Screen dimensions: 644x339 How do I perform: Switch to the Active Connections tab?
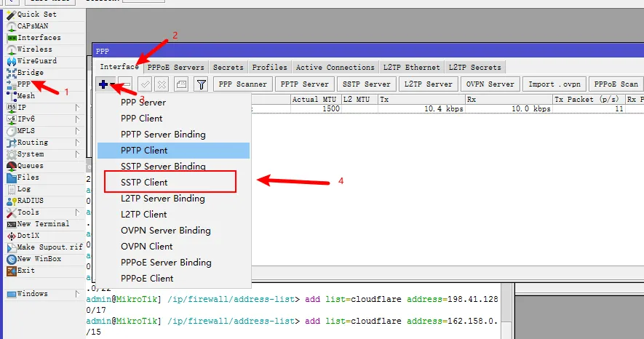[x=335, y=68]
